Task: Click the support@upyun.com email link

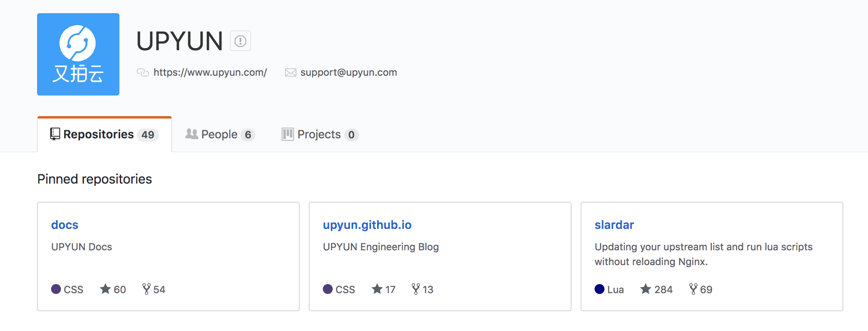Action: [x=348, y=72]
